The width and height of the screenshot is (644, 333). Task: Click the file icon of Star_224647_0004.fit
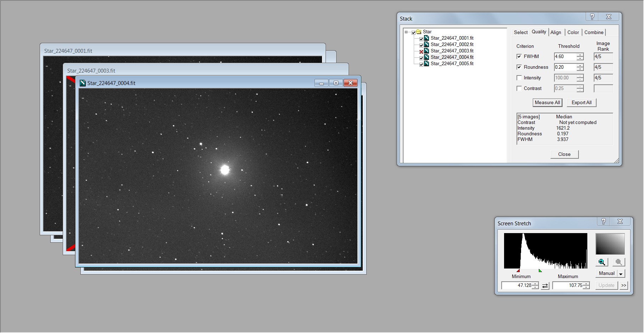click(x=427, y=57)
